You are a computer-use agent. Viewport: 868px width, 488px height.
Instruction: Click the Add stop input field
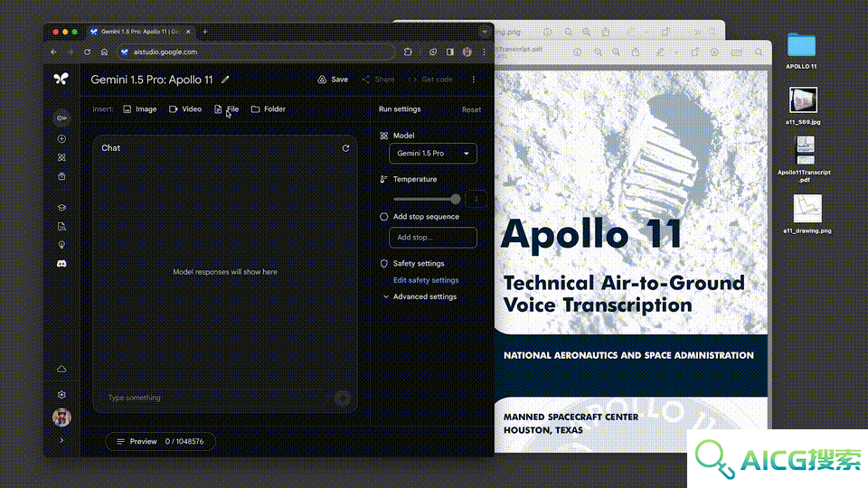[x=433, y=238]
